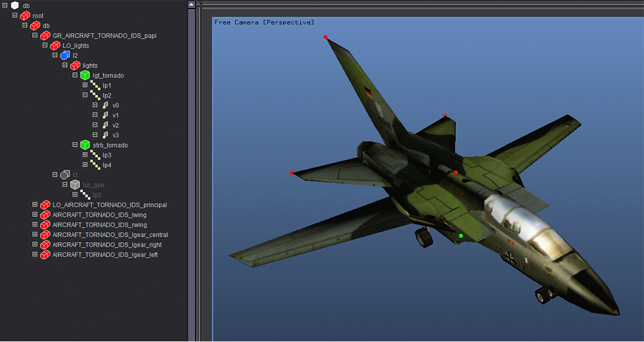
Task: Click the tree panel scroll-up arrow
Action: coord(191,5)
